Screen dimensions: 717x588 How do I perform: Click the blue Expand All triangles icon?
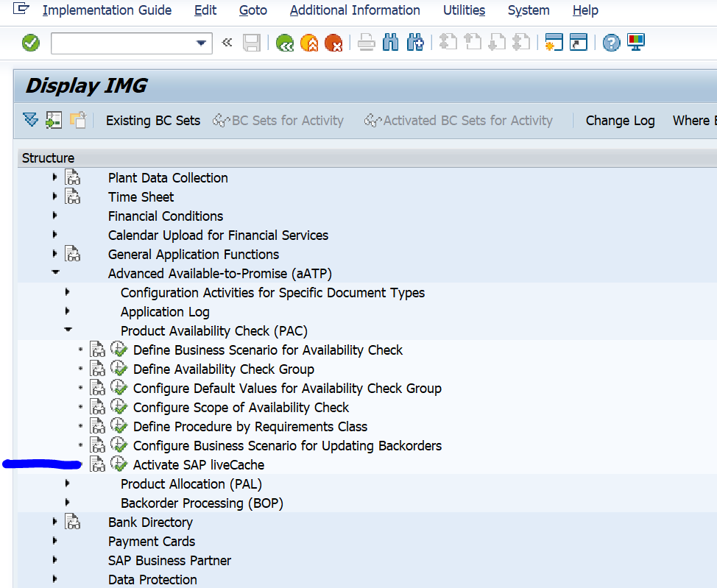coord(31,120)
